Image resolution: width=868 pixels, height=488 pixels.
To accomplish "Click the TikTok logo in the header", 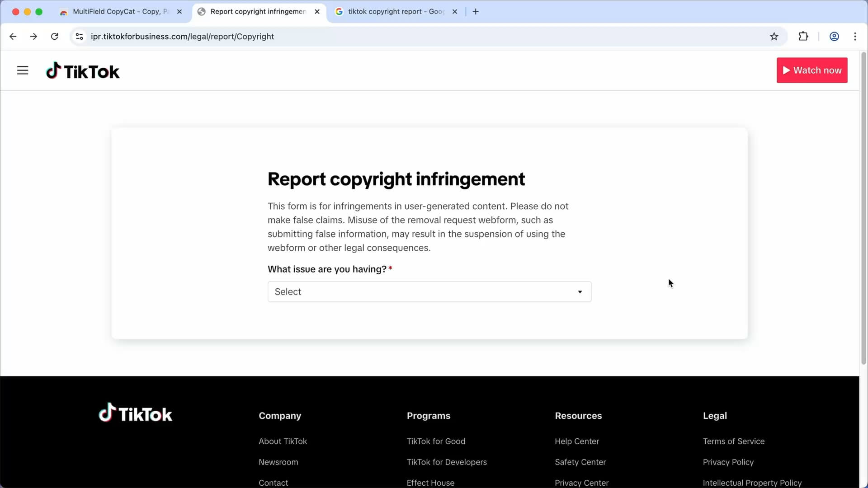I will tap(83, 70).
